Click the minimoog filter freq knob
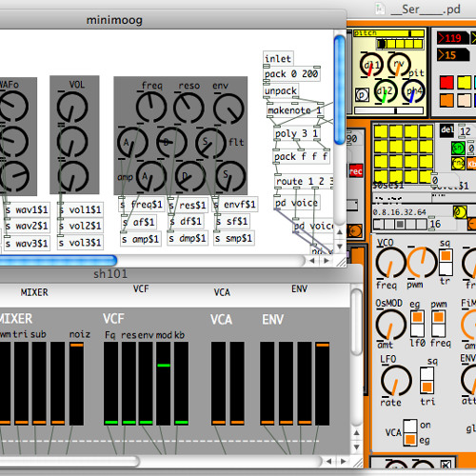This screenshot has width=476, height=476. tap(151, 108)
